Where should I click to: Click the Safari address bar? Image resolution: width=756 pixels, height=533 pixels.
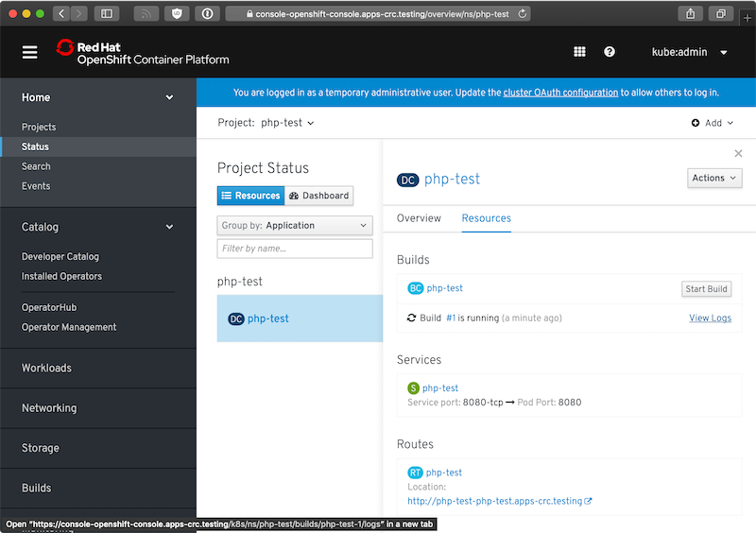(x=378, y=14)
